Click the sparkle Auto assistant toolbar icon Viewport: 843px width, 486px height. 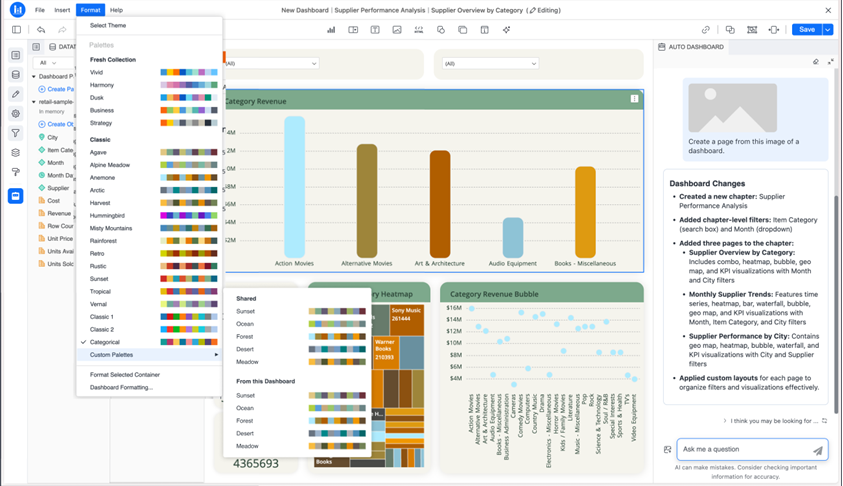pyautogui.click(x=506, y=30)
